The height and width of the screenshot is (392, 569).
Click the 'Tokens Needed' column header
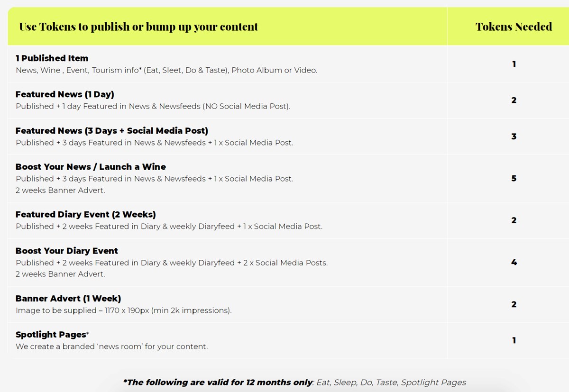514,27
